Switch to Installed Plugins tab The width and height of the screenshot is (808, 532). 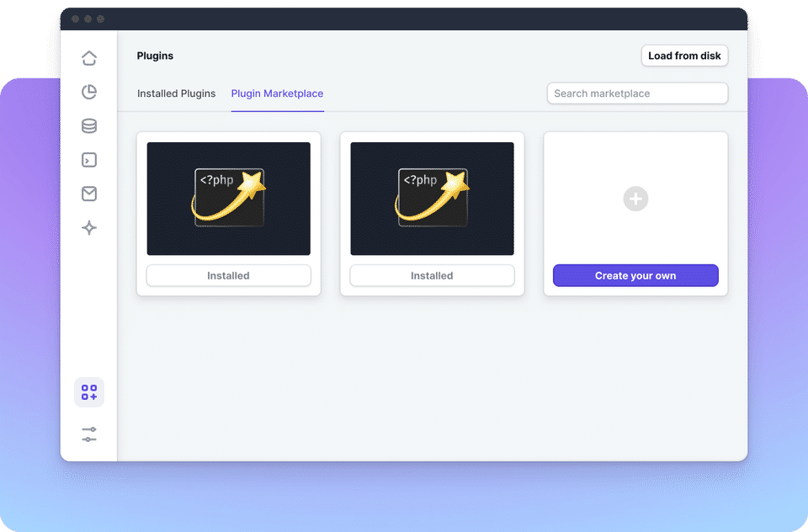[x=176, y=93]
